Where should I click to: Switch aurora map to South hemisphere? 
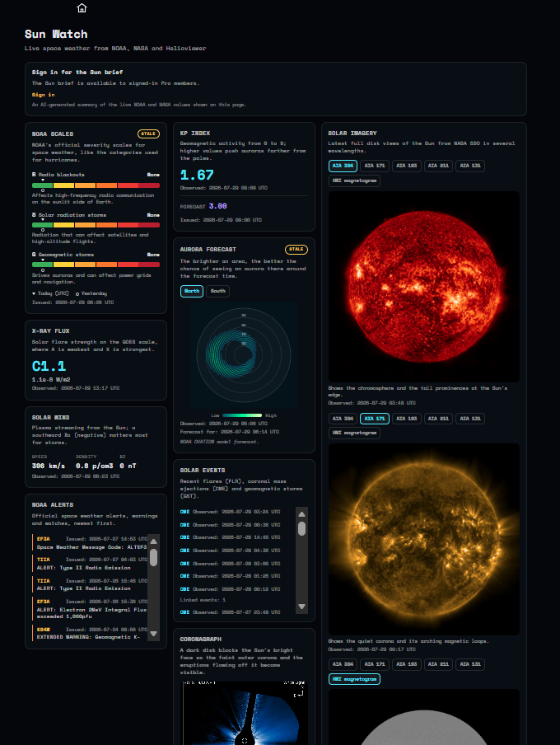(218, 291)
